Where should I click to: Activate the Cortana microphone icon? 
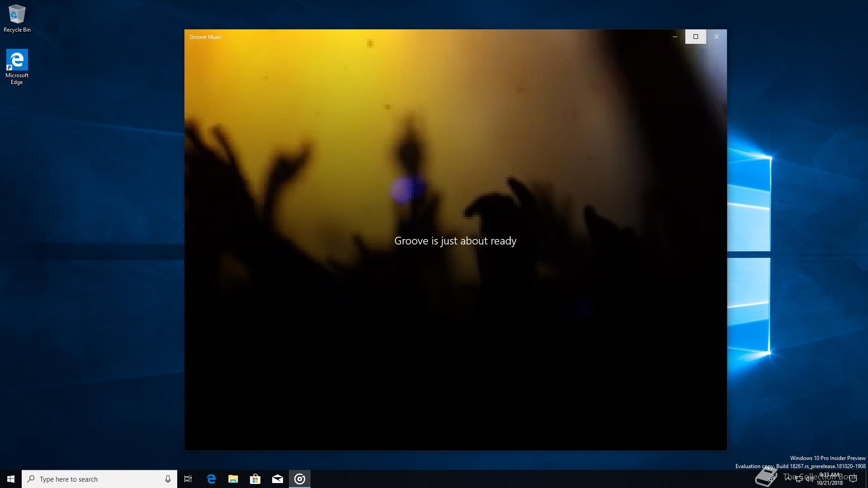pyautogui.click(x=168, y=479)
